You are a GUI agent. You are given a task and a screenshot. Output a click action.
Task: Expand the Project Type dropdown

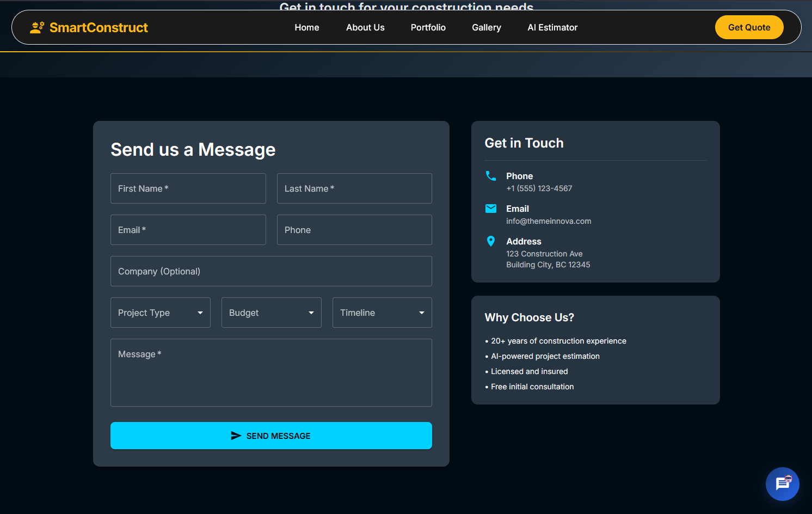tap(160, 313)
